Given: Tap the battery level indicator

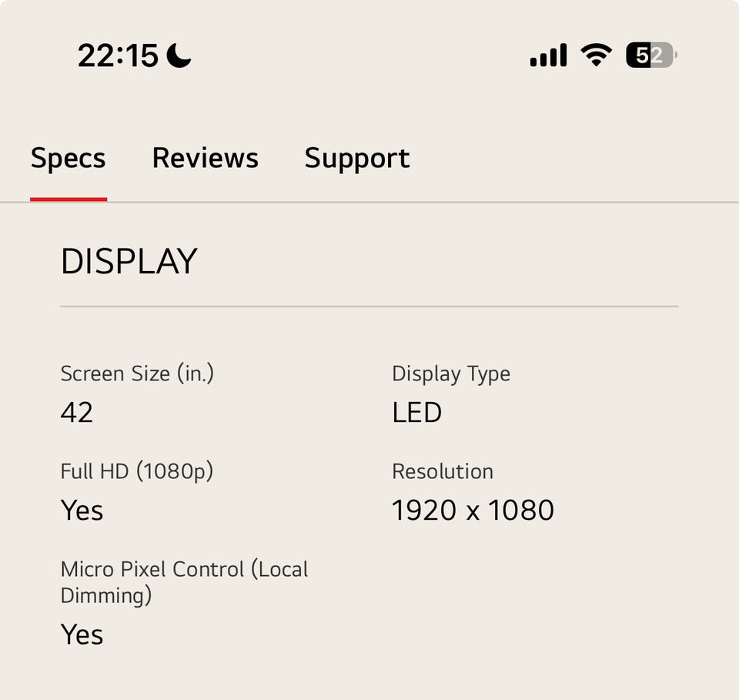Looking at the screenshot, I should (x=651, y=55).
